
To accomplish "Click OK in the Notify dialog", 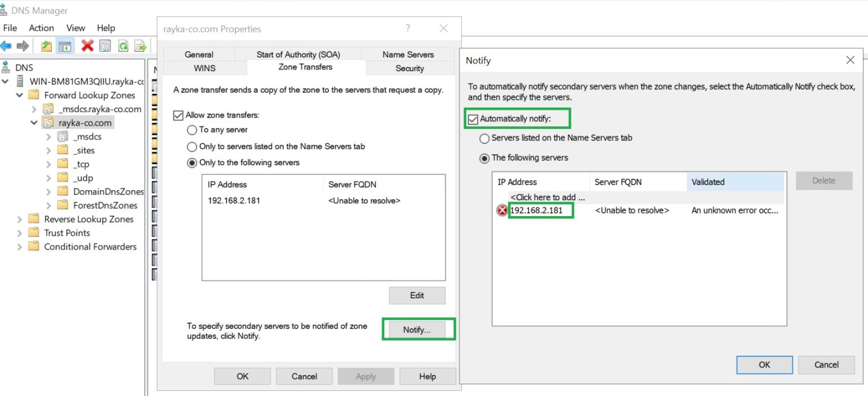I will point(765,365).
